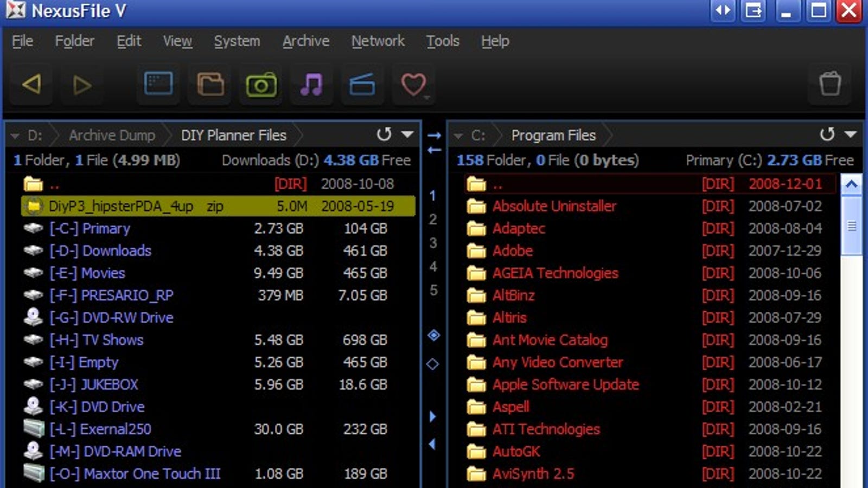Open the recycle bin toolbar icon
The width and height of the screenshot is (868, 488).
point(830,84)
